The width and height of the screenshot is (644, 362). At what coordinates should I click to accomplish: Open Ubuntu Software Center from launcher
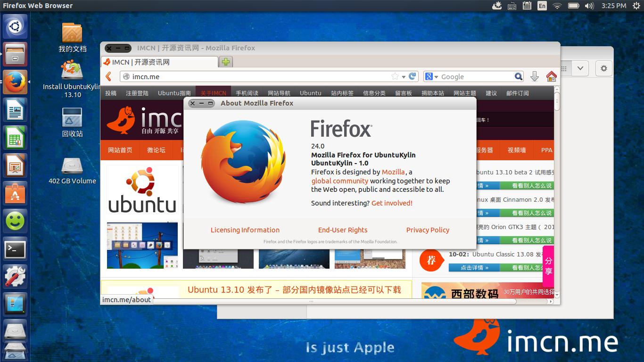[x=15, y=193]
